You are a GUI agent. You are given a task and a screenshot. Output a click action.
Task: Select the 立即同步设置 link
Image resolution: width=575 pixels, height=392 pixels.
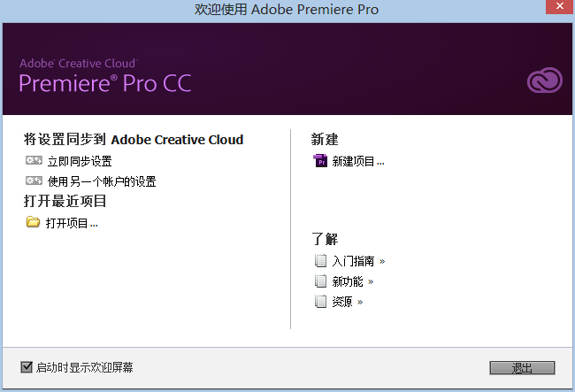pyautogui.click(x=80, y=162)
